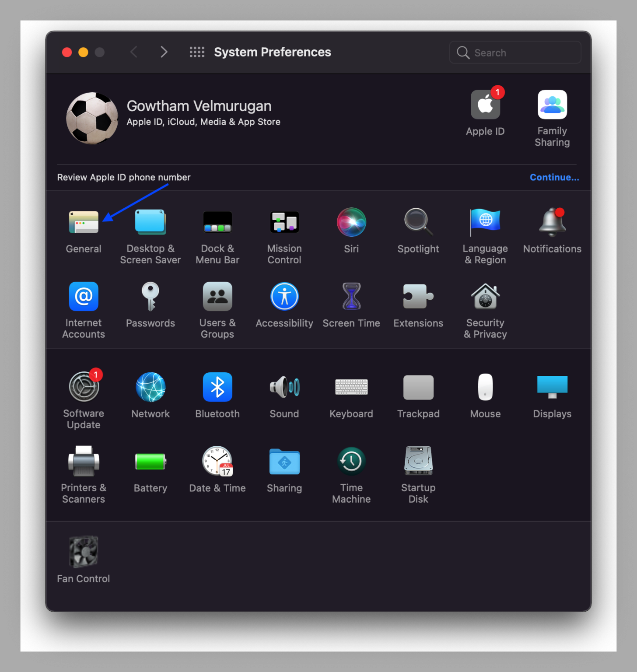Open Keyboard preferences
The image size is (637, 672).
click(351, 387)
